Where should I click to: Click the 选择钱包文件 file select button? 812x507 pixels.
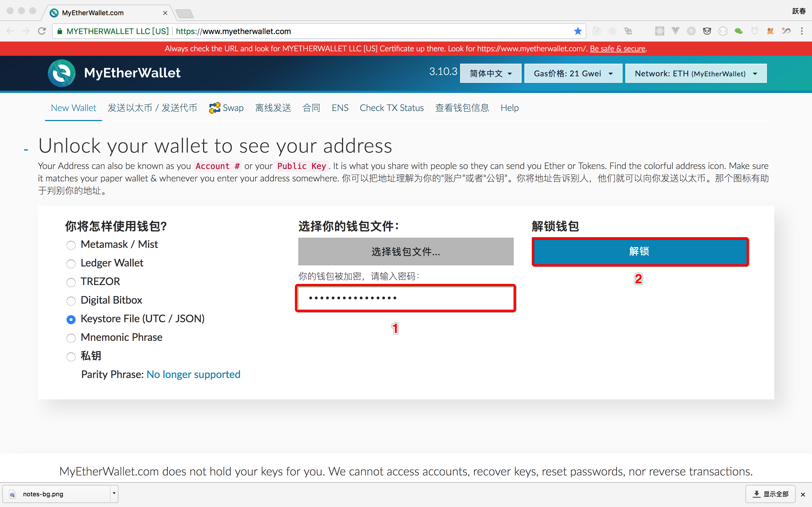[405, 252]
